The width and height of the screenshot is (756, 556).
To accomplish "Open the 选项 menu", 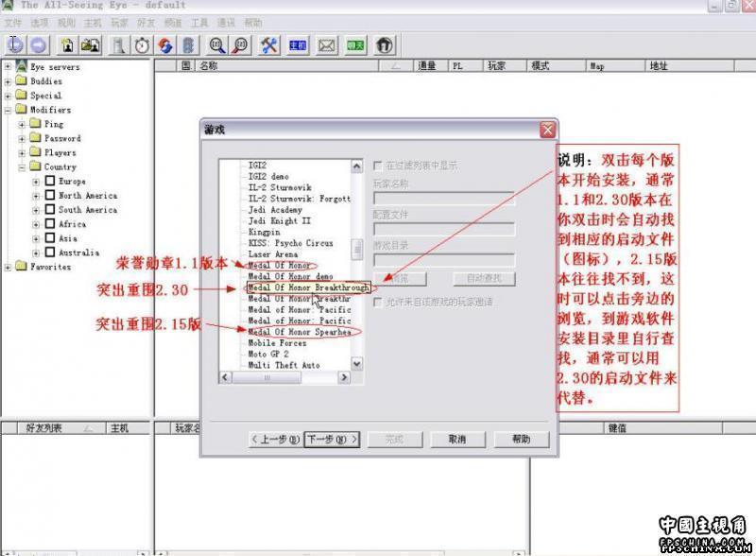I will click(x=40, y=23).
